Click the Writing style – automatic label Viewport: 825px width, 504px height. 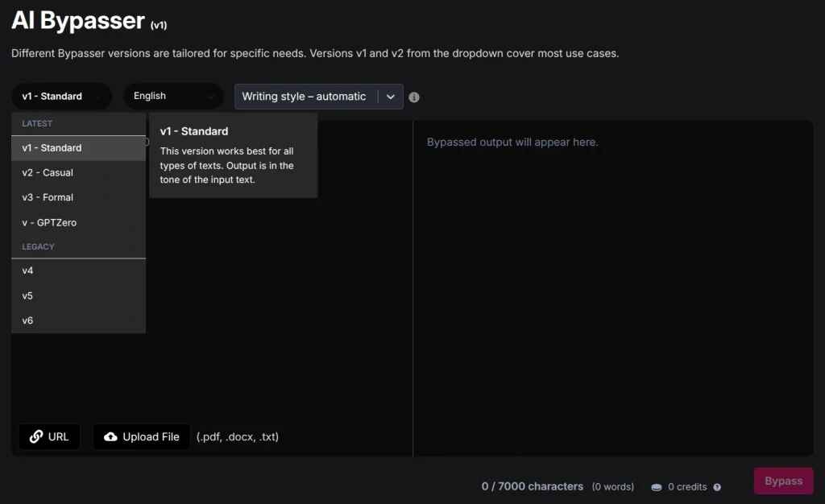tap(305, 97)
